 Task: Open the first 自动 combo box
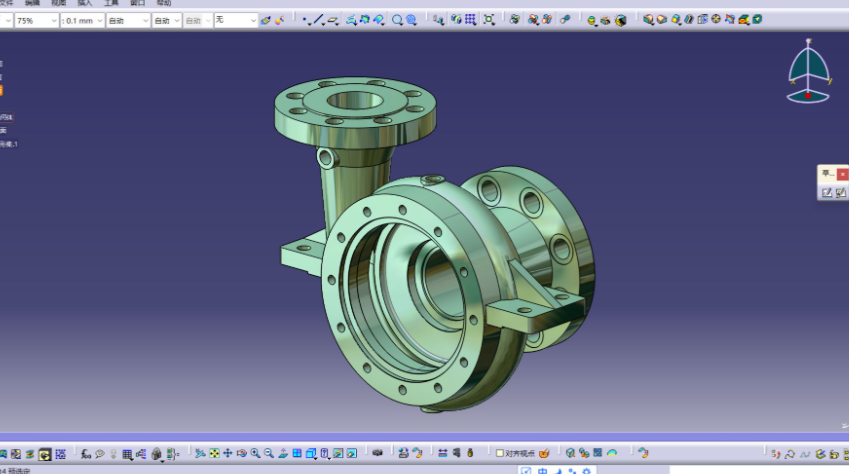pos(128,21)
